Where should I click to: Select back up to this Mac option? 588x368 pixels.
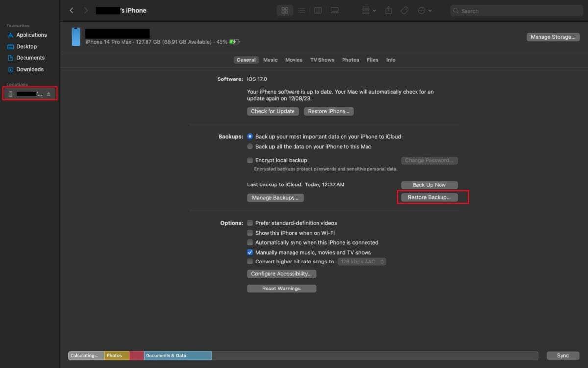[x=250, y=147]
